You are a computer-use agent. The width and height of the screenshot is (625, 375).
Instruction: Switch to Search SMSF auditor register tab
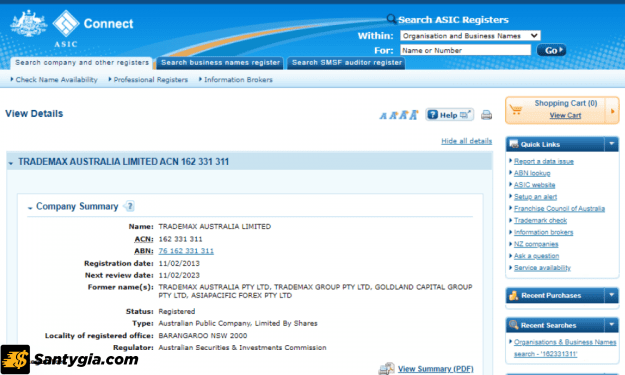tap(346, 63)
